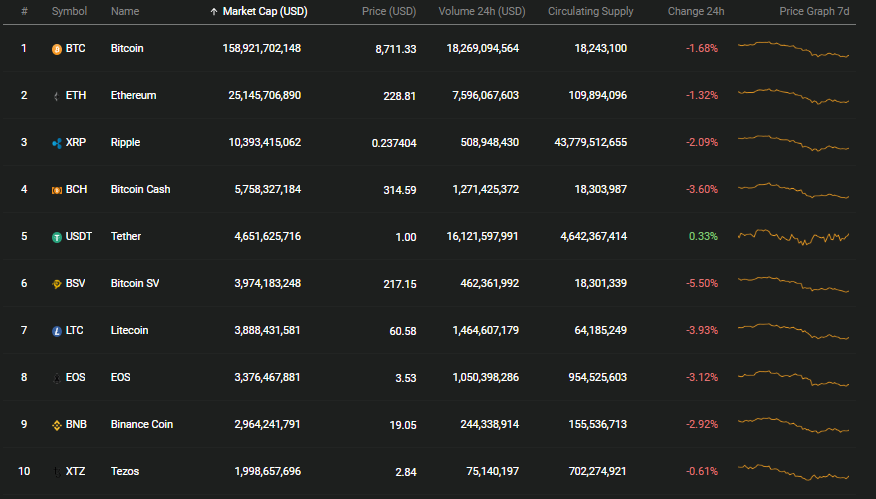
Task: Sort by Circulating Supply header
Action: [591, 11]
